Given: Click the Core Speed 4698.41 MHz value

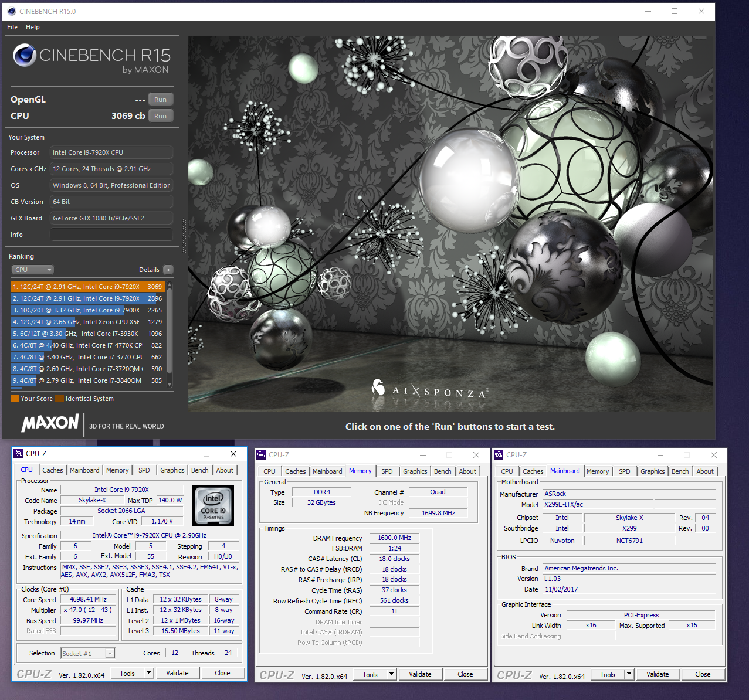Looking at the screenshot, I should pyautogui.click(x=88, y=599).
